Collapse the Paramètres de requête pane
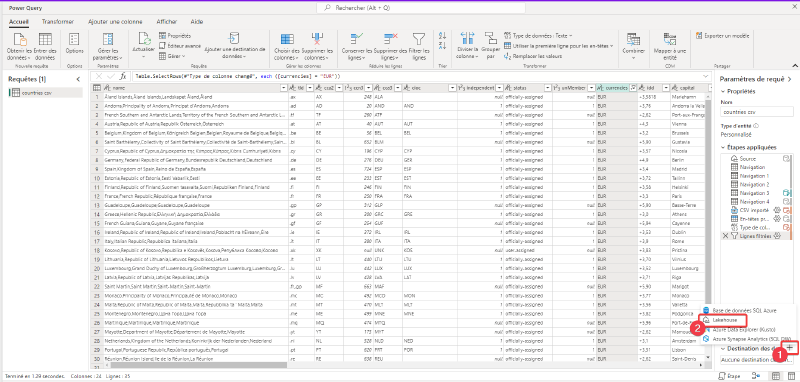Viewport: 800px width, 382px height. [x=790, y=80]
